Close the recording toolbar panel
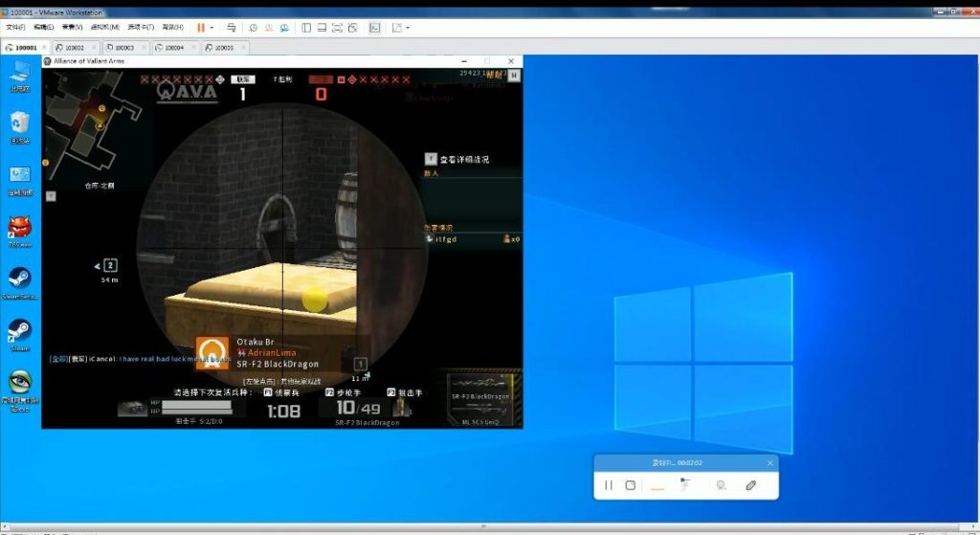Viewport: 980px width, 535px height. tap(770, 463)
